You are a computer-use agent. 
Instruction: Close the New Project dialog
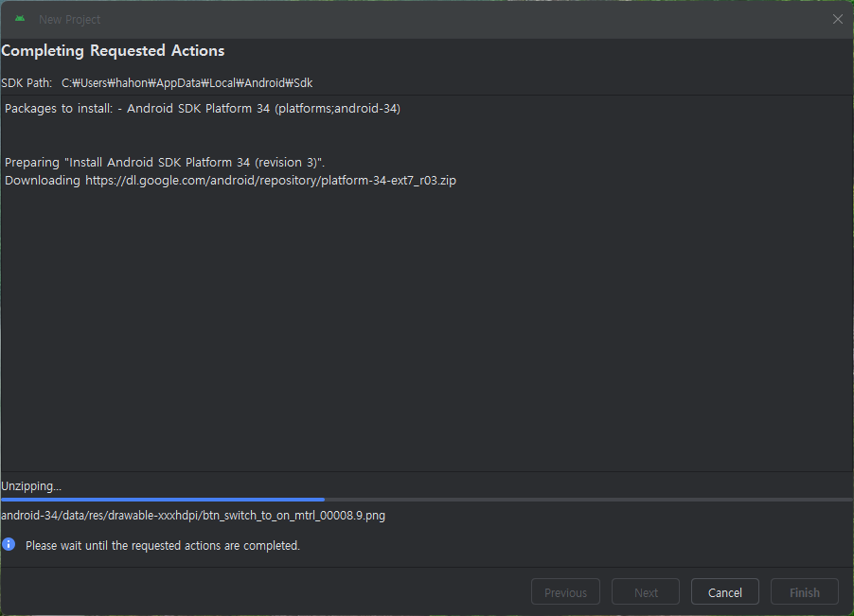(x=837, y=19)
